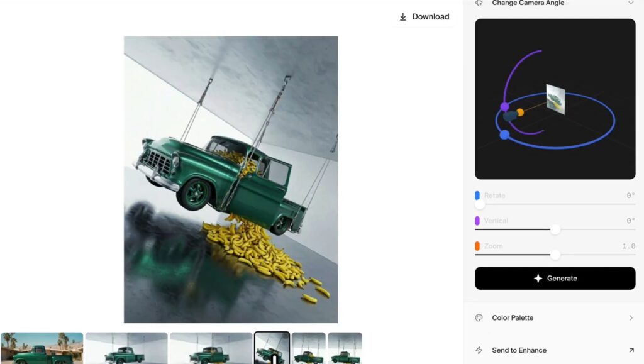Viewport: 644px width, 364px height.
Task: Click the Send to Enhance lightning icon
Action: (479, 350)
